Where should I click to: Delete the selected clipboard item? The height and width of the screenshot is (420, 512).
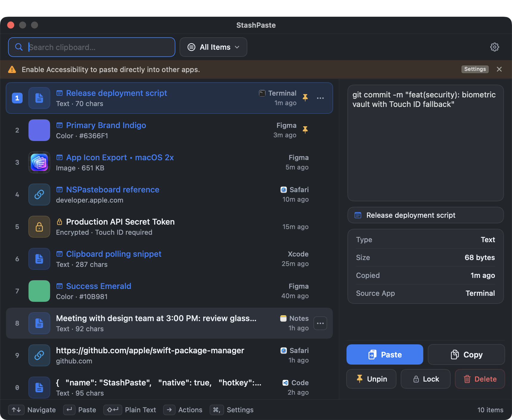[480, 379]
